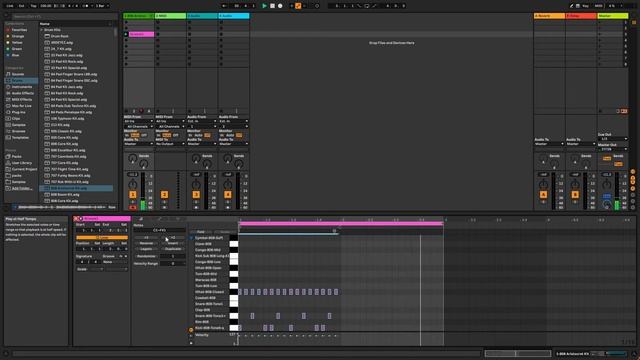Click the Tap tempo button
The image size is (640, 360).
[33, 6]
